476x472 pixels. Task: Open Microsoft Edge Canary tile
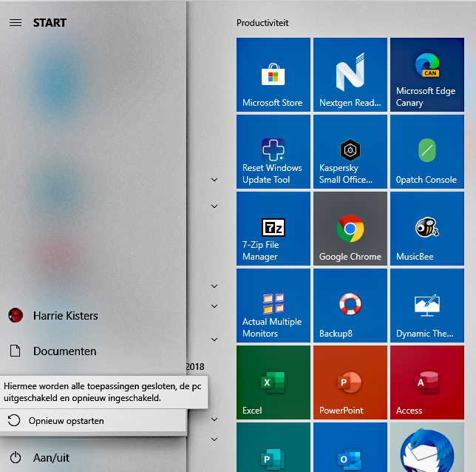click(x=426, y=75)
